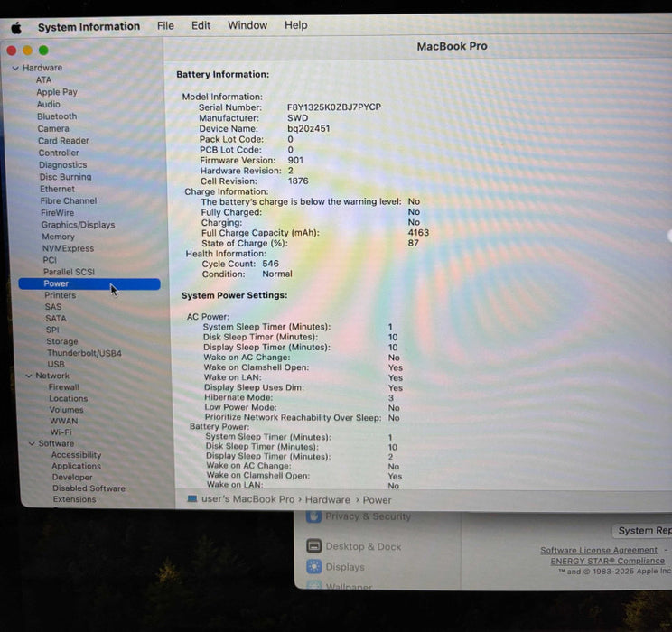Open Privacy & Security in System Settings
Image resolution: width=672 pixels, height=632 pixels.
(368, 516)
